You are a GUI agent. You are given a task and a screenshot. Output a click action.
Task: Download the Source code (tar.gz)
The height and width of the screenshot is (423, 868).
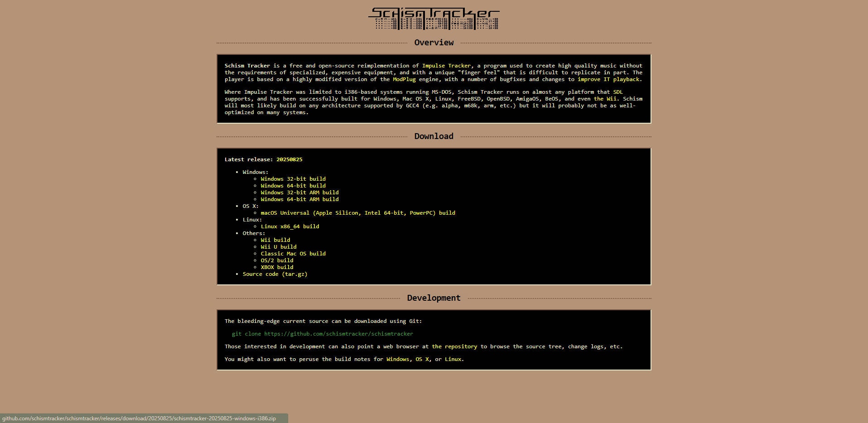tap(275, 274)
